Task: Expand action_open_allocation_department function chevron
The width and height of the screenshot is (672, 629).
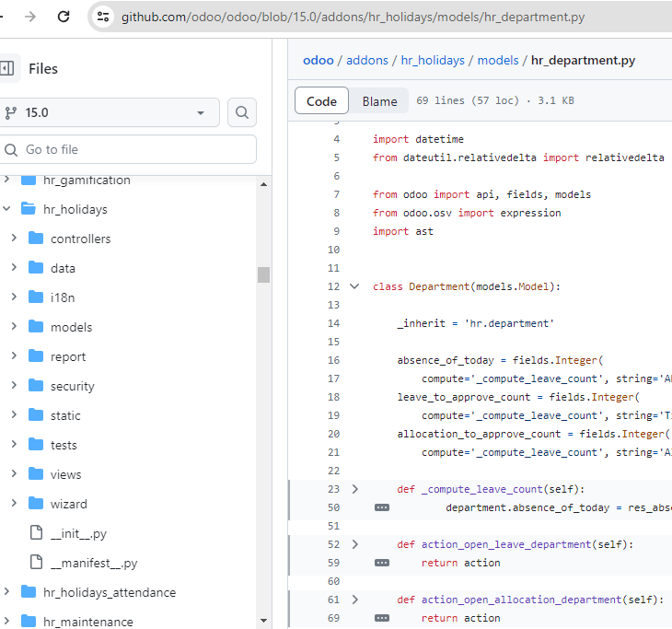Action: click(354, 600)
